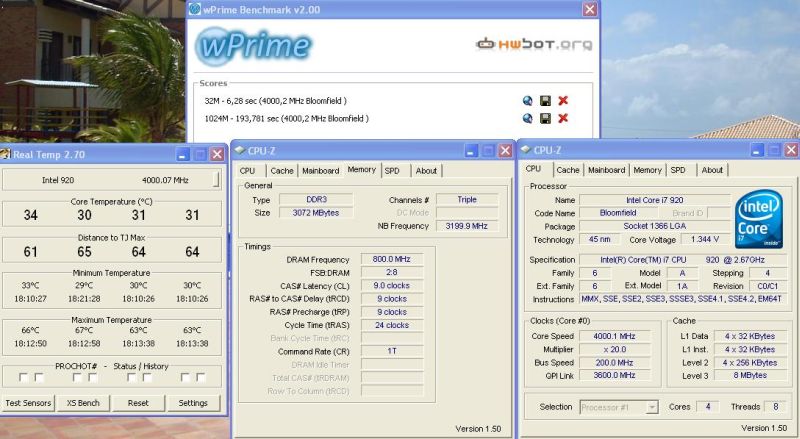Open the About tab in the CPU-Z CPU window
Image resolution: width=800 pixels, height=439 pixels.
(x=712, y=170)
